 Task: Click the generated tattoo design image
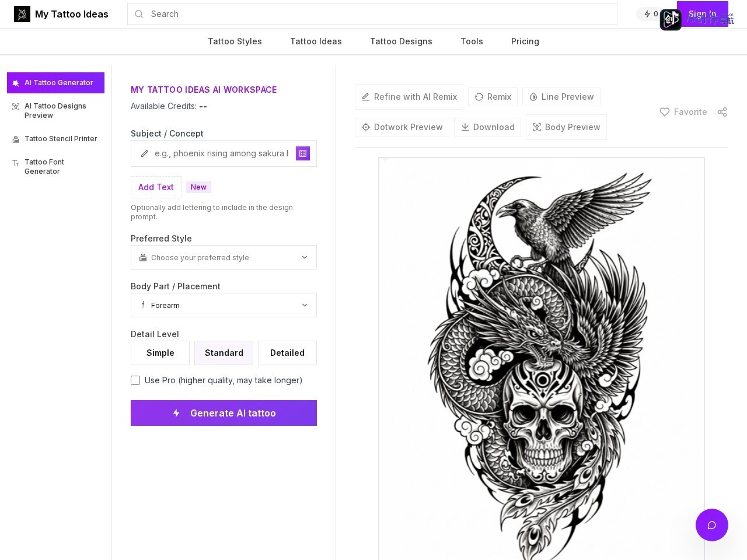coord(542,359)
